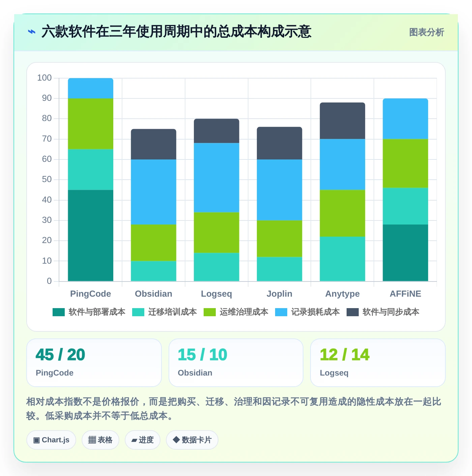The width and height of the screenshot is (472, 476).
Task: Open the Obsidian 15 / 10 data card
Action: click(x=236, y=363)
